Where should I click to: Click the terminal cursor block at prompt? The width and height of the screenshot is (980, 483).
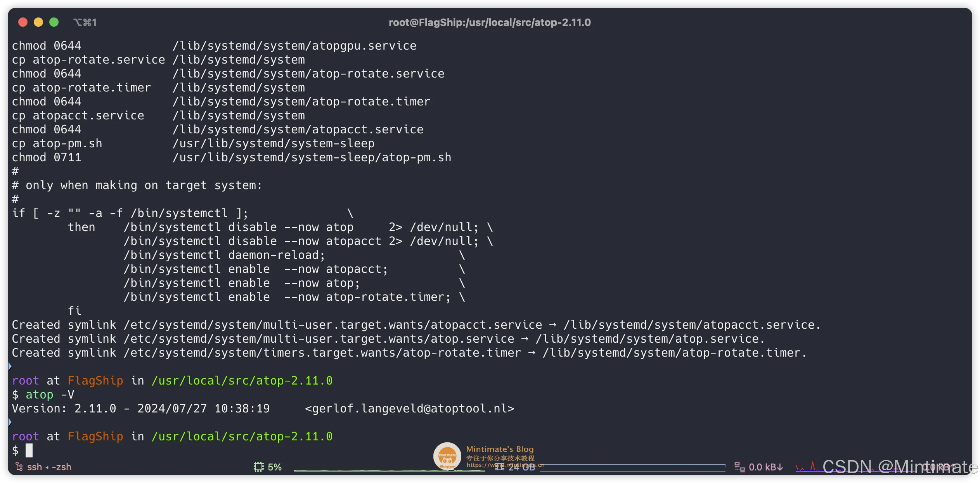pyautogui.click(x=29, y=450)
